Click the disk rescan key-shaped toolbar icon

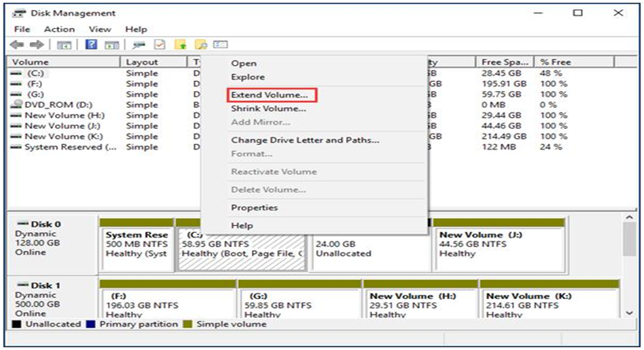[139, 45]
